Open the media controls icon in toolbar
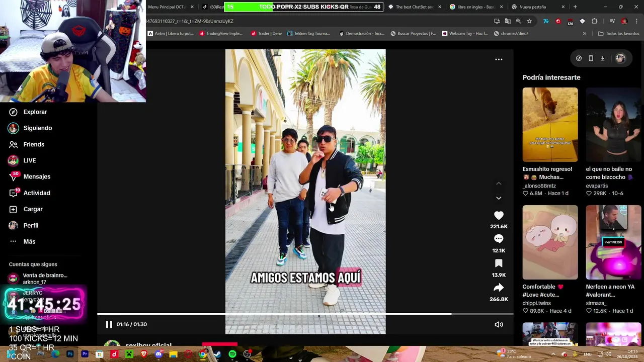 coord(612,21)
